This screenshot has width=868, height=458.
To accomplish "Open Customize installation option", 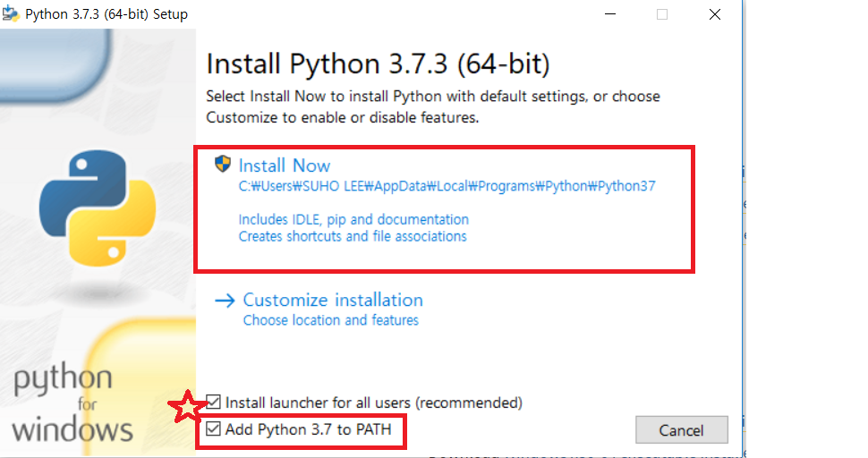I will click(x=333, y=300).
